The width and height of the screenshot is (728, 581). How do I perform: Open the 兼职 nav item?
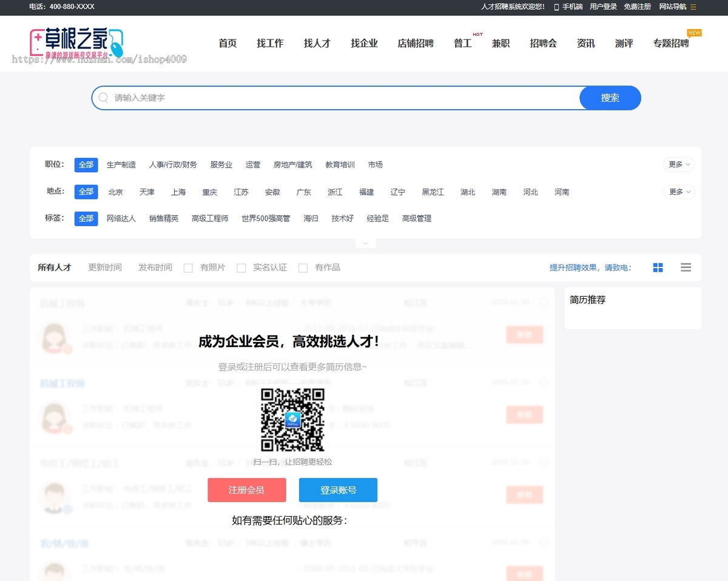point(501,43)
